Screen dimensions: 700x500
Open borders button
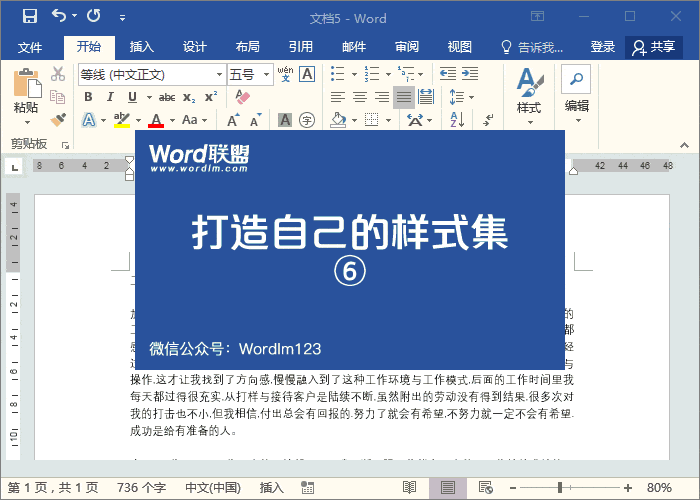[x=371, y=120]
